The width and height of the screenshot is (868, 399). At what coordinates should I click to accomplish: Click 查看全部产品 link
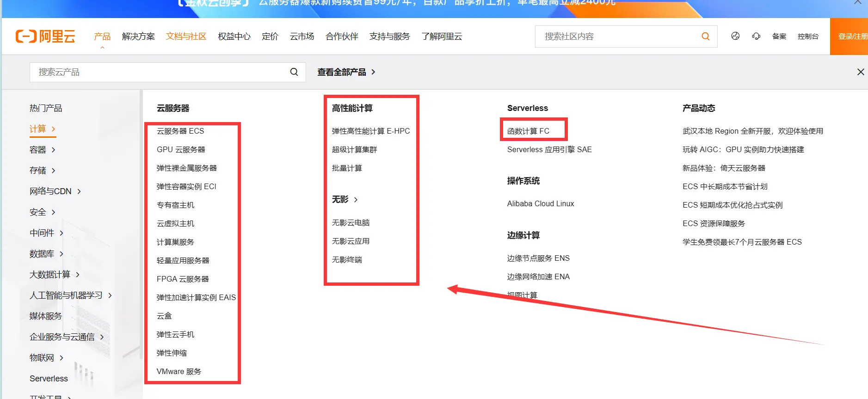[x=346, y=72]
